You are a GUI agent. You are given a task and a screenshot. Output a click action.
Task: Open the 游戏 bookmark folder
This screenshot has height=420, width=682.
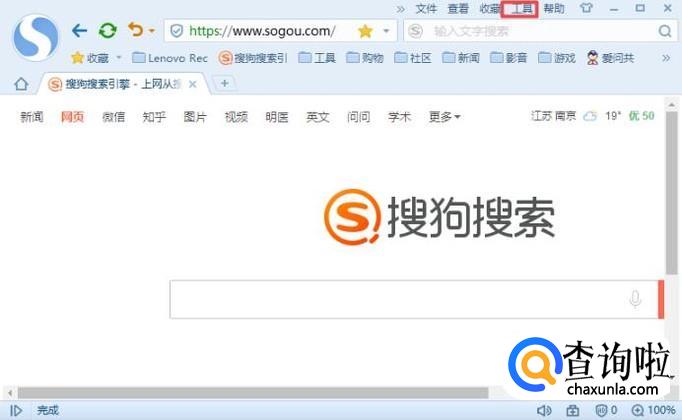pos(557,58)
